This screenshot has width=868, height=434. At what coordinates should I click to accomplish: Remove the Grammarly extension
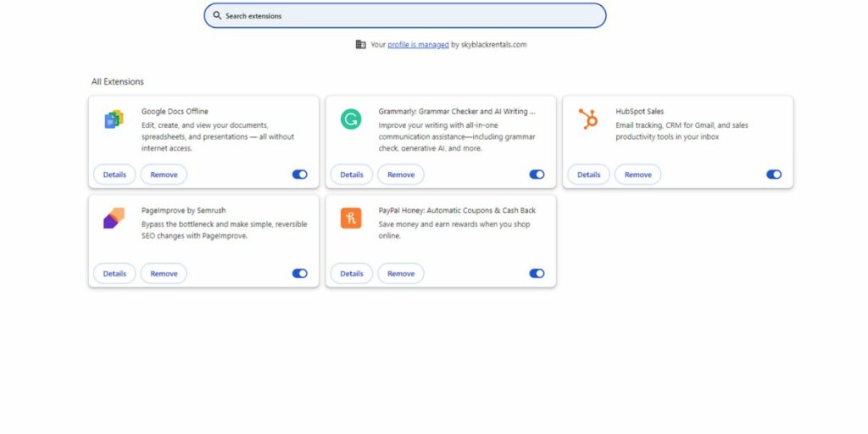pyautogui.click(x=401, y=175)
